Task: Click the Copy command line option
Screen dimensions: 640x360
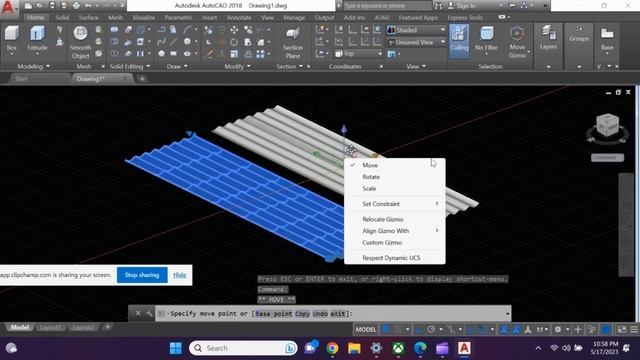Action: coord(302,313)
